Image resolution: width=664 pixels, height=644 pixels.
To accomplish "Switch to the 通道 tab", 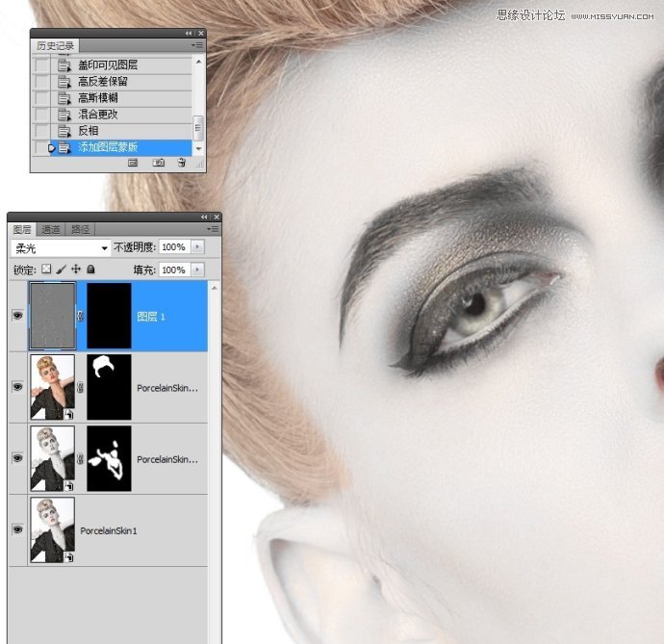I will [51, 230].
